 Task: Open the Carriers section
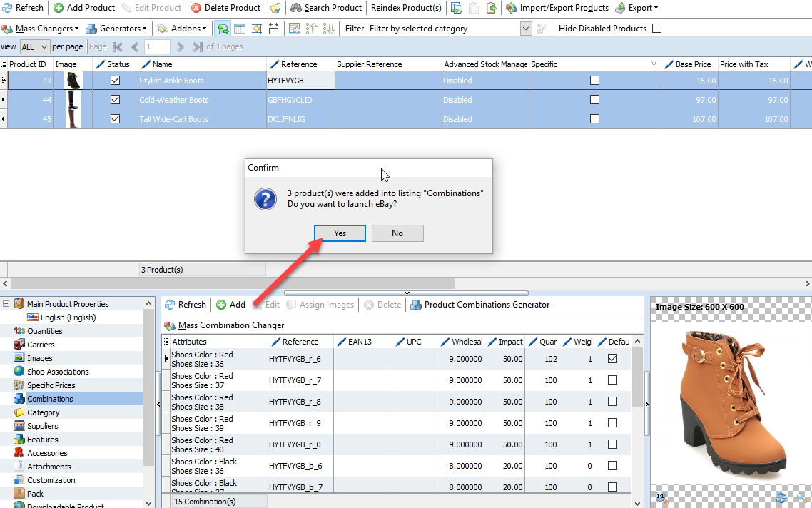point(41,345)
